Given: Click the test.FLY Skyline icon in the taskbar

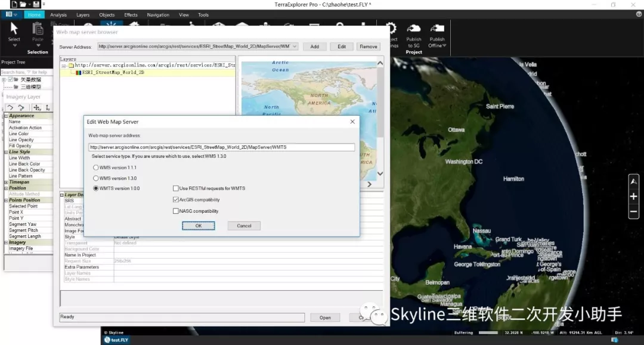Looking at the screenshot, I should [x=116, y=340].
